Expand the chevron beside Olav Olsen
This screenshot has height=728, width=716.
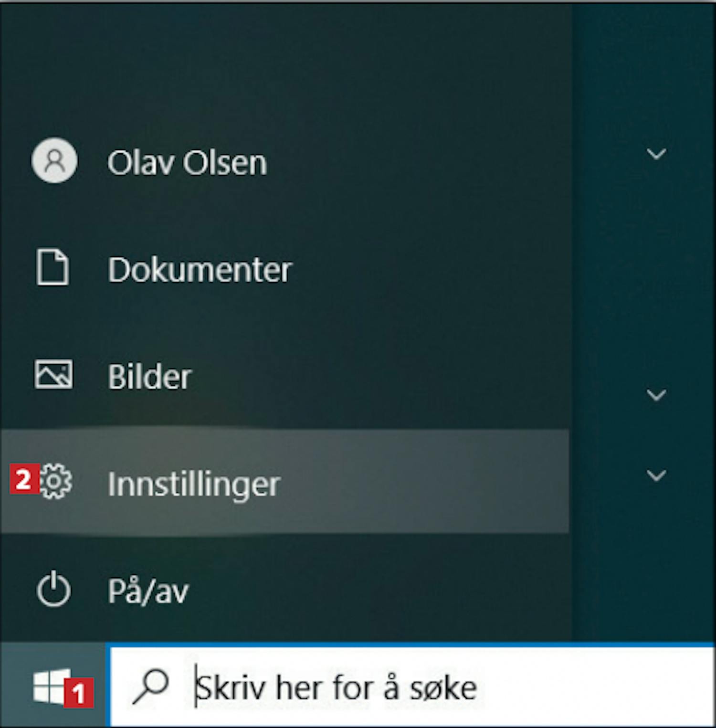pyautogui.click(x=656, y=154)
